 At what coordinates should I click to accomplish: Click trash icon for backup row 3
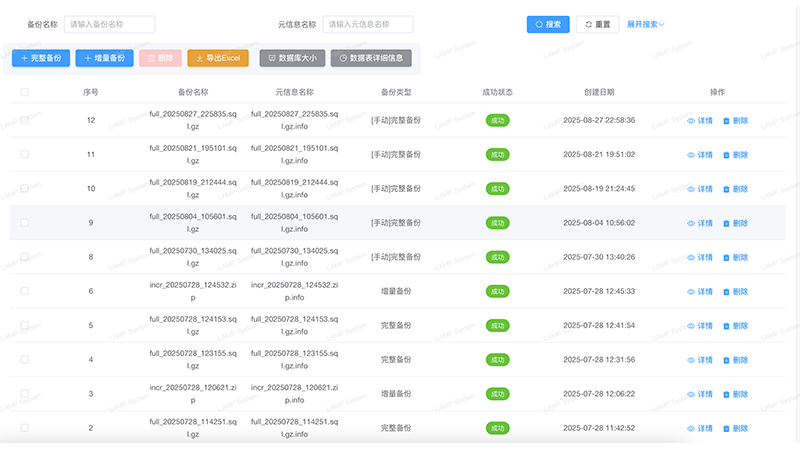point(726,394)
